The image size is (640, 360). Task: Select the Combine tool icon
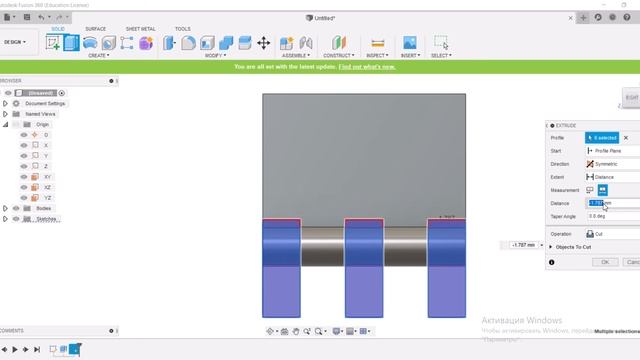click(226, 43)
